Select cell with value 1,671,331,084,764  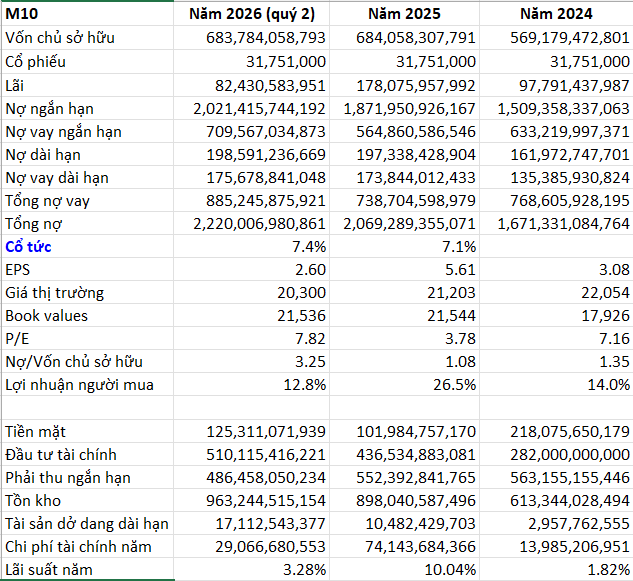click(x=556, y=224)
